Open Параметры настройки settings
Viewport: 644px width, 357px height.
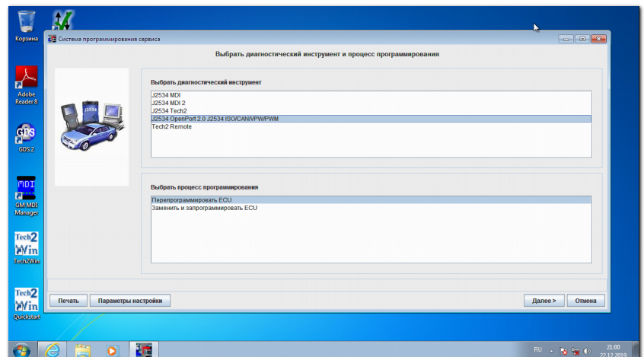(x=129, y=301)
